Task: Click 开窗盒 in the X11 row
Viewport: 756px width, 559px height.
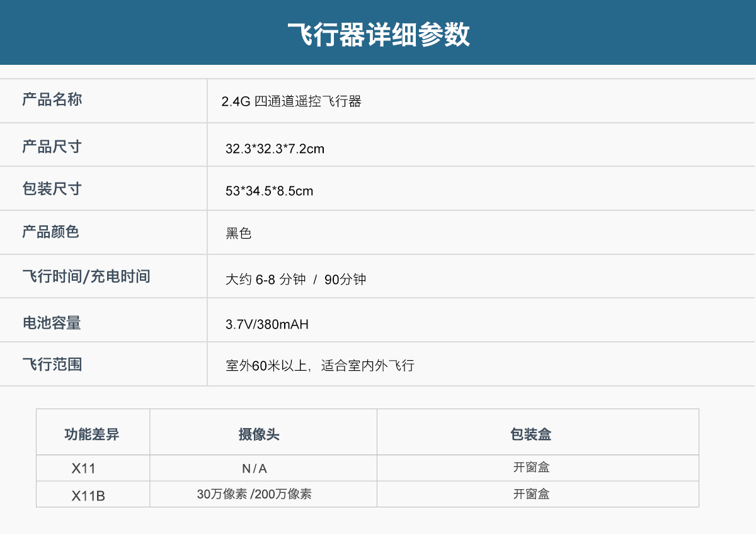Action: click(x=531, y=468)
